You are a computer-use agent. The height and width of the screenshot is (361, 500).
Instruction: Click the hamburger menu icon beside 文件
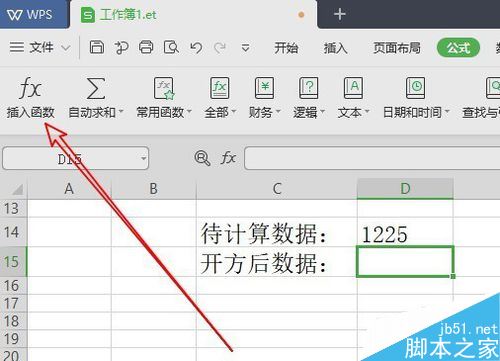coord(17,47)
